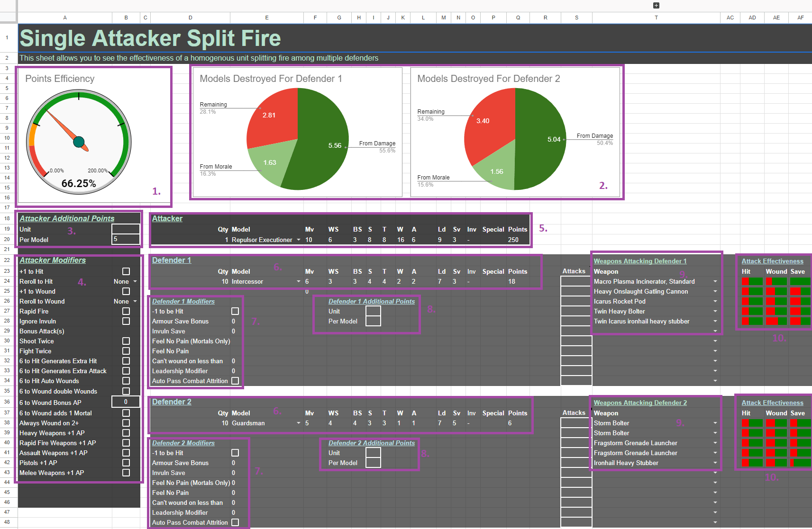Click Defender 1 Unit additional points field
This screenshot has width=812, height=529.
click(374, 311)
